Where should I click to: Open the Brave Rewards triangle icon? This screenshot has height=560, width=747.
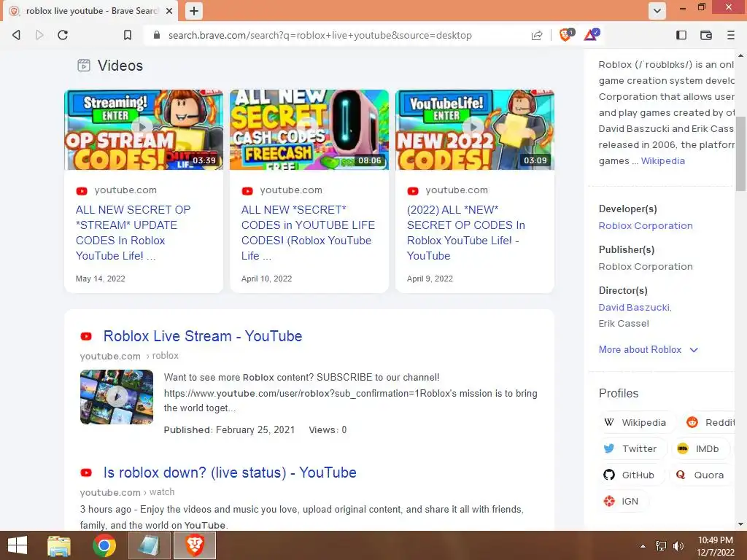point(591,34)
